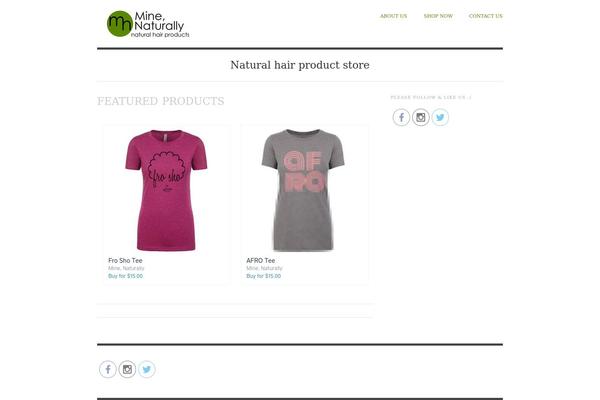Buy the AFRO Tee for $15.00

(264, 276)
